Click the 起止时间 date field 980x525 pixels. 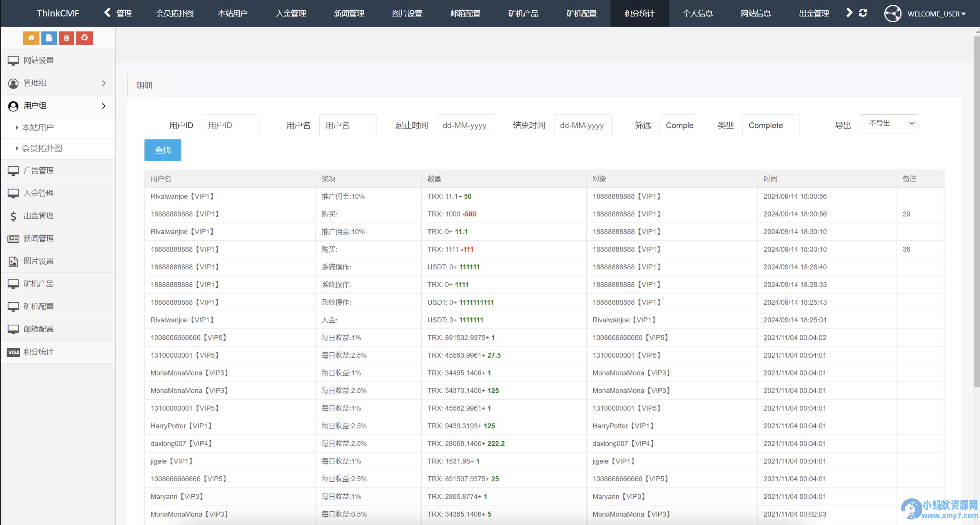coord(465,125)
